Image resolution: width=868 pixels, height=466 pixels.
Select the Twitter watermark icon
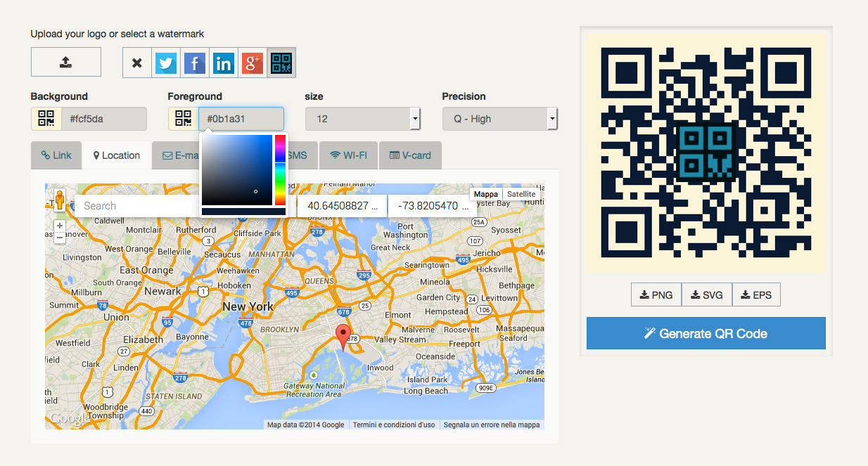click(166, 63)
